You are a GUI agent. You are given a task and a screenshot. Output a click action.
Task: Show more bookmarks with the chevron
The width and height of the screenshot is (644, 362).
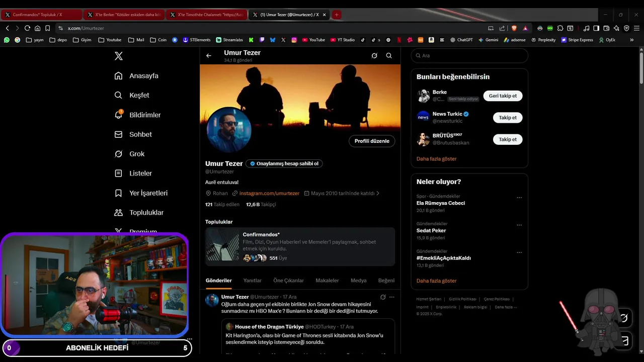pos(632,40)
